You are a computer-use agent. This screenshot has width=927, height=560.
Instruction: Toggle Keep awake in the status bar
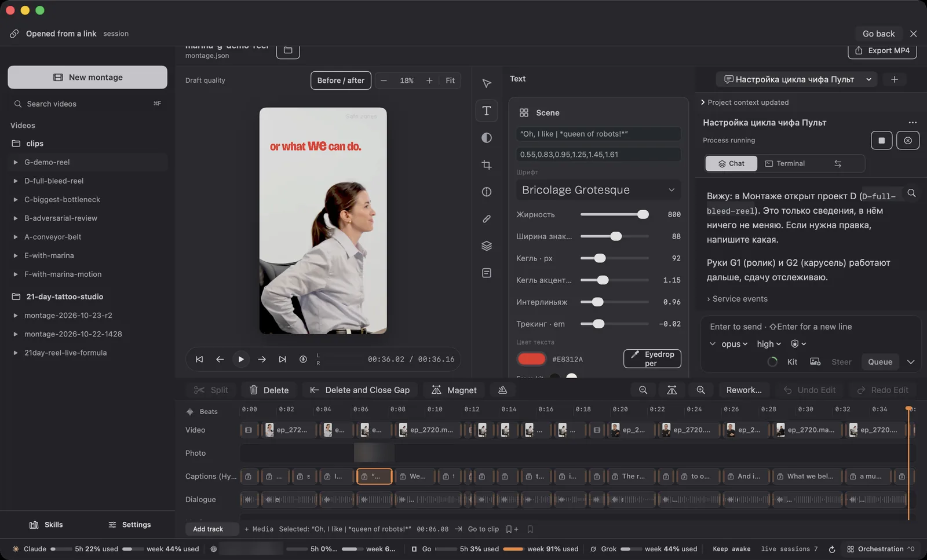coord(731,549)
